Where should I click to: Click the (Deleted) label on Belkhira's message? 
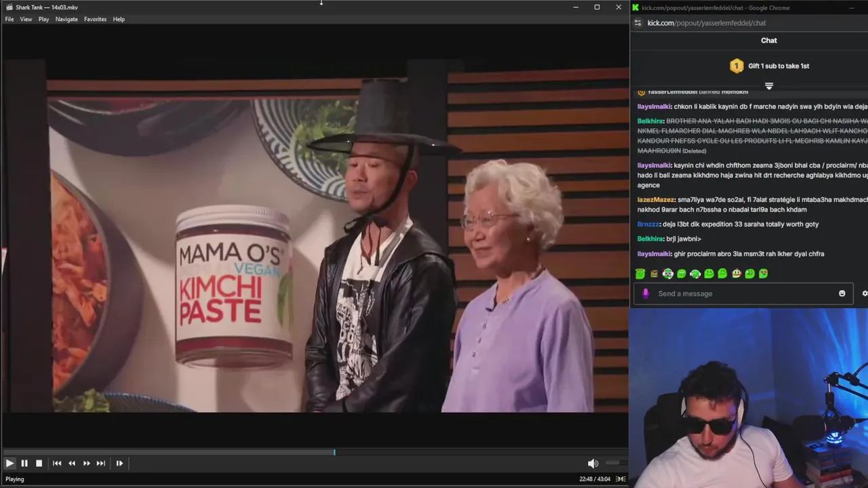tap(694, 151)
